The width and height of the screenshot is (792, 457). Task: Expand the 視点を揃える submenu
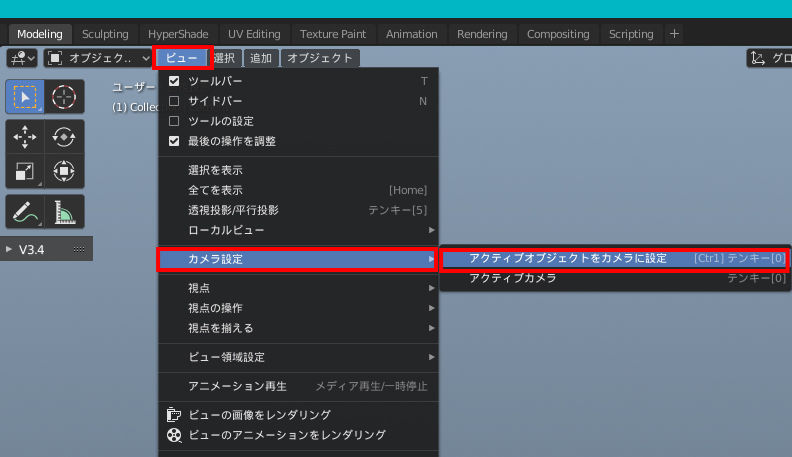point(298,328)
